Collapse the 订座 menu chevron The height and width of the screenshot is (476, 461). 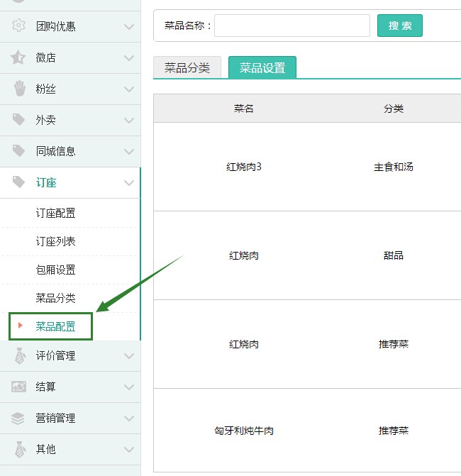129,183
